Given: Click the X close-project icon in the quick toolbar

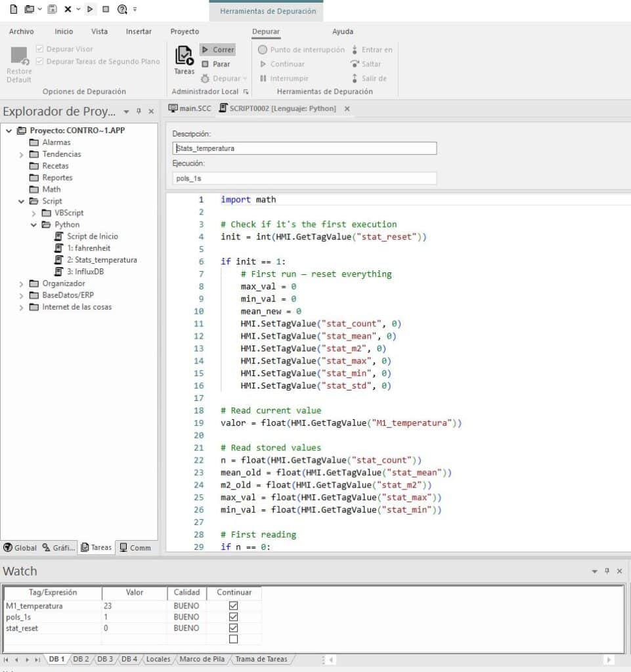Looking at the screenshot, I should pos(68,9).
